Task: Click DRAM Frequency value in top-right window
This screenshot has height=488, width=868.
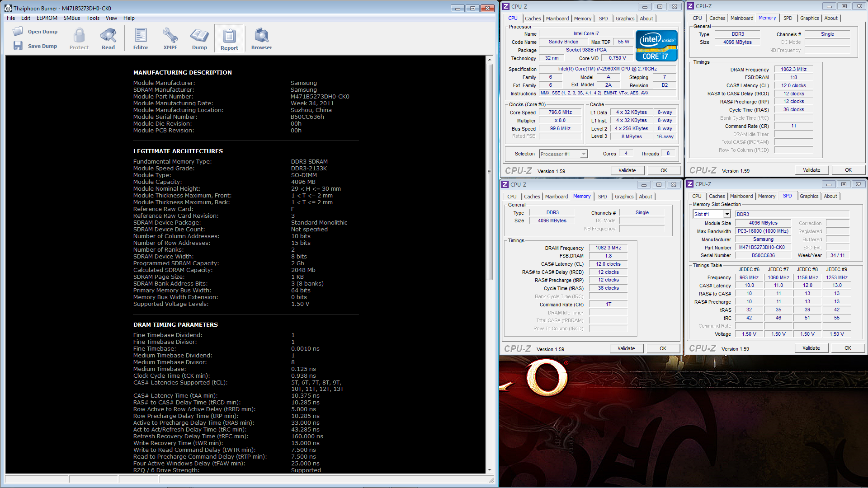Action: click(793, 69)
